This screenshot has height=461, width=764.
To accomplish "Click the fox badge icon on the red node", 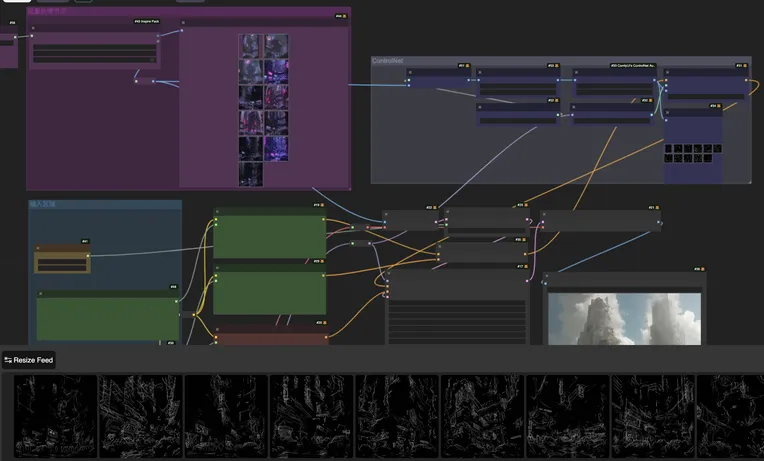I will pyautogui.click(x=325, y=323).
